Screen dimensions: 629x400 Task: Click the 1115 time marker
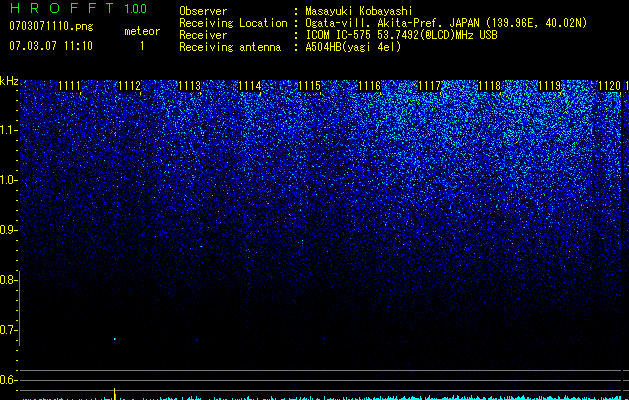(x=310, y=86)
